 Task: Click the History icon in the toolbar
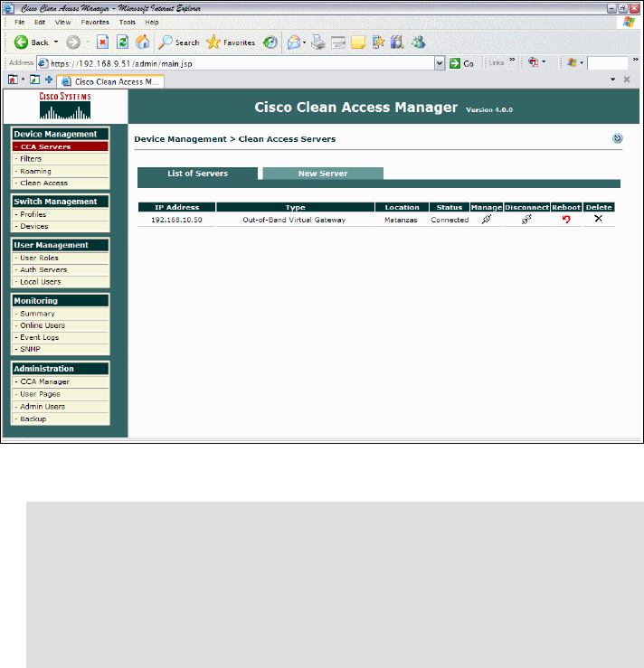(270, 42)
